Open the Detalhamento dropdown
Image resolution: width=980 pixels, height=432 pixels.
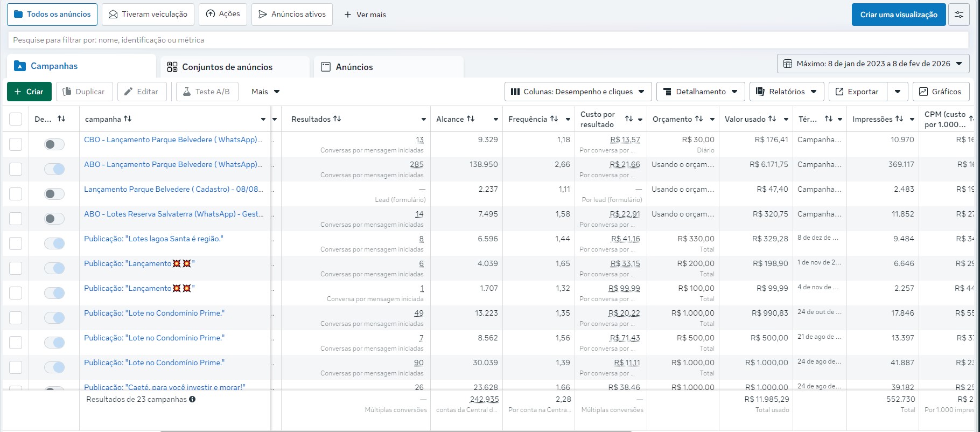[700, 92]
